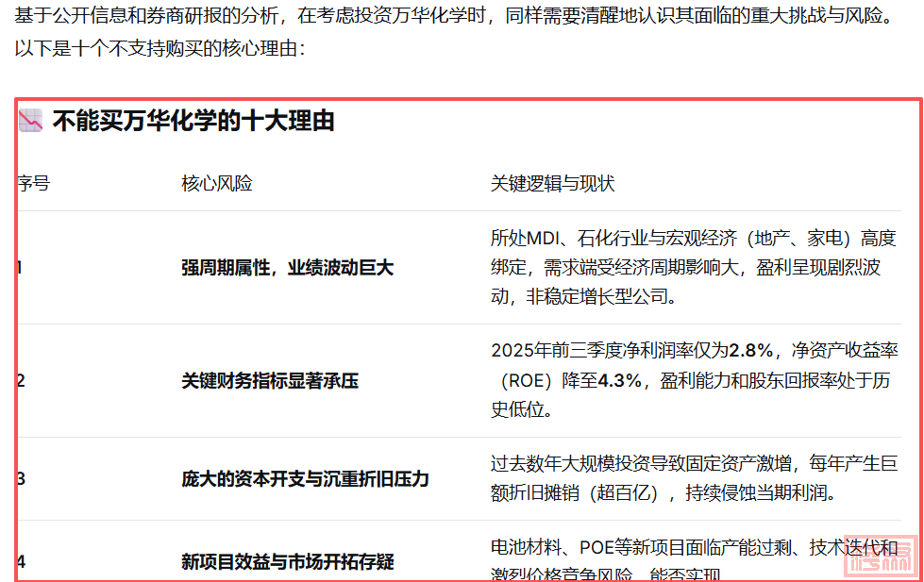Click the bold 4.3% ROE figure
924x582 pixels.
pyautogui.click(x=620, y=380)
